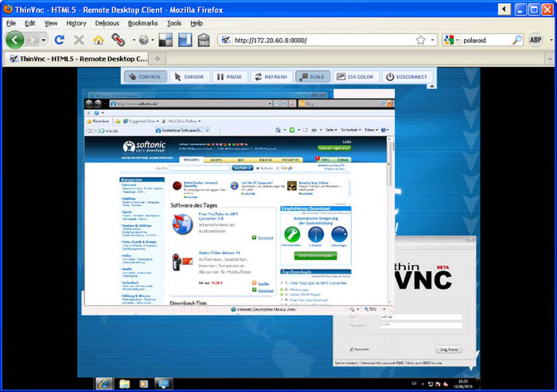Toggle Control mode in ThinVNC
This screenshot has height=392, width=557.
[145, 76]
